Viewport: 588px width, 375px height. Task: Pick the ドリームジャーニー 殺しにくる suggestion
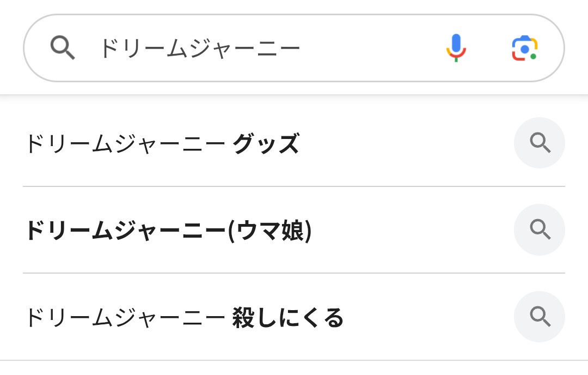(x=184, y=318)
